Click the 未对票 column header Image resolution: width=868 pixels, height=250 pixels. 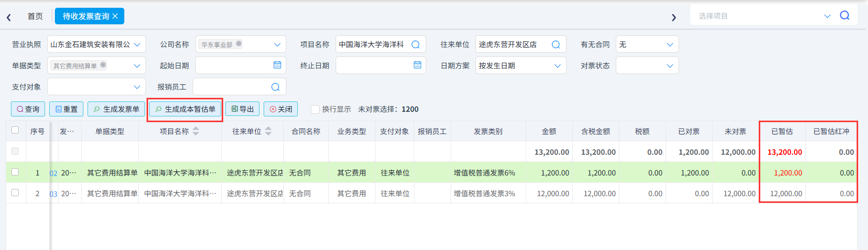735,131
